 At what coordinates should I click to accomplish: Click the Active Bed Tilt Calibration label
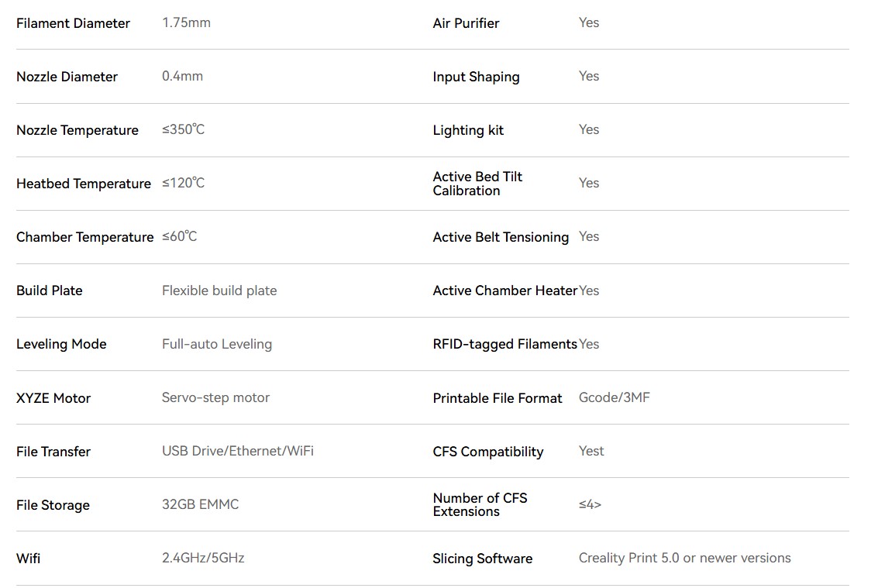click(x=477, y=184)
